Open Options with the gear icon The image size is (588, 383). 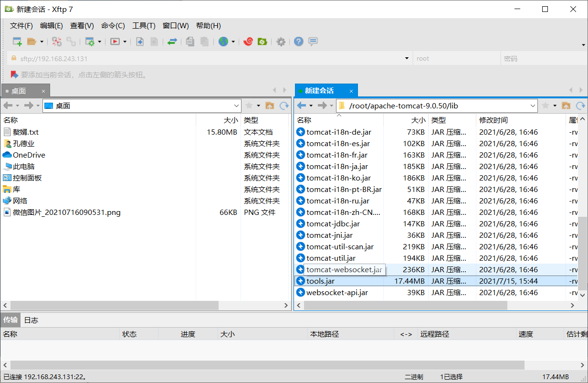[281, 42]
